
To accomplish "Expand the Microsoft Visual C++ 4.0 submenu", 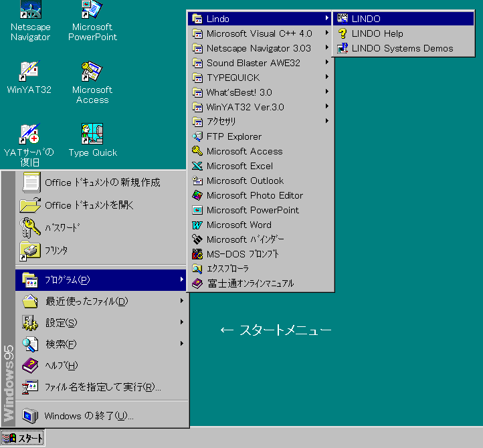I will click(x=259, y=33).
